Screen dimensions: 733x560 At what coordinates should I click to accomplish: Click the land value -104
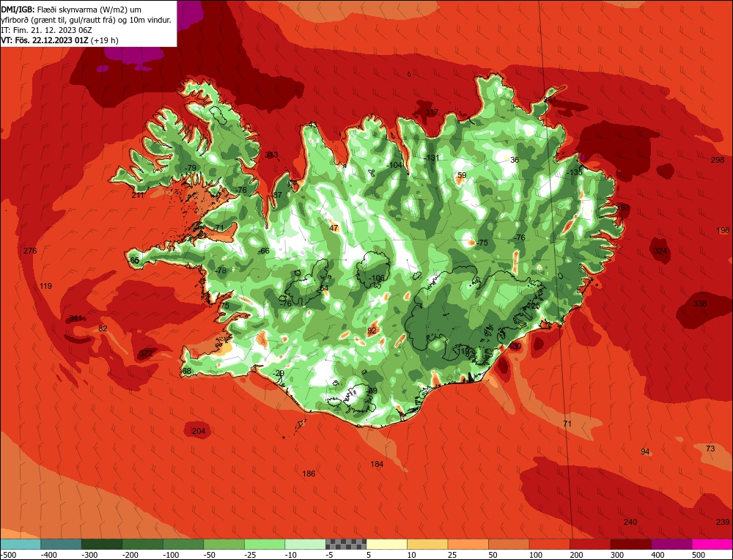(394, 165)
